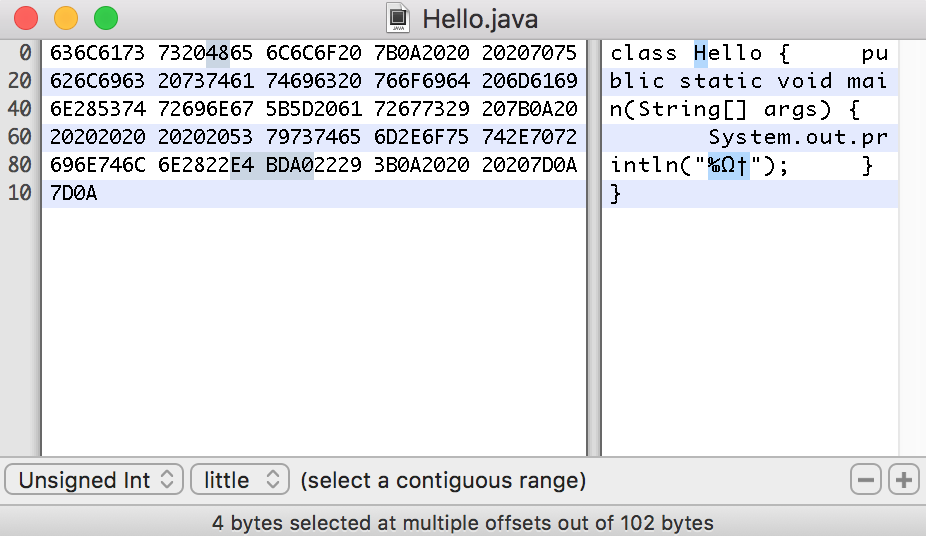Screen dimensions: 926x536
Task: Minimize window using the yellow button
Action: [65, 18]
